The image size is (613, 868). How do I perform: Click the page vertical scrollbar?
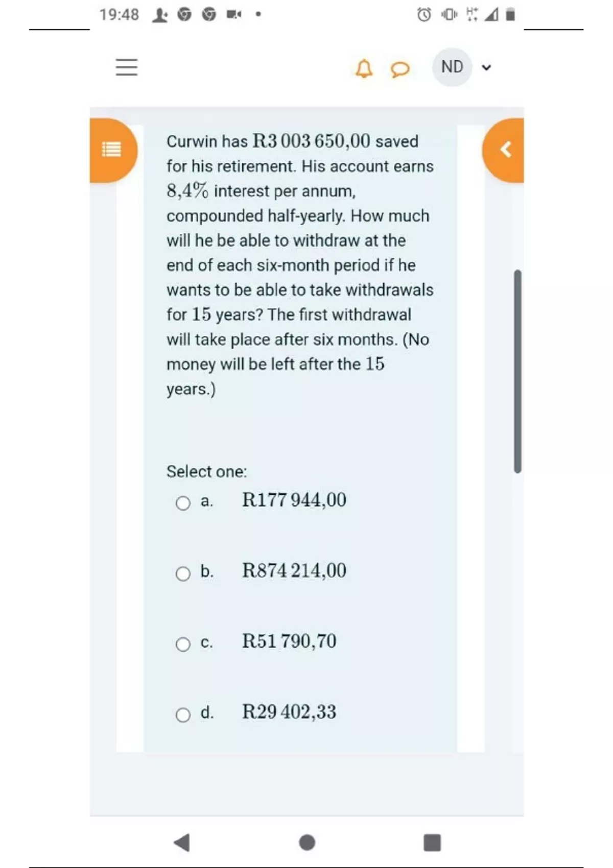517,371
